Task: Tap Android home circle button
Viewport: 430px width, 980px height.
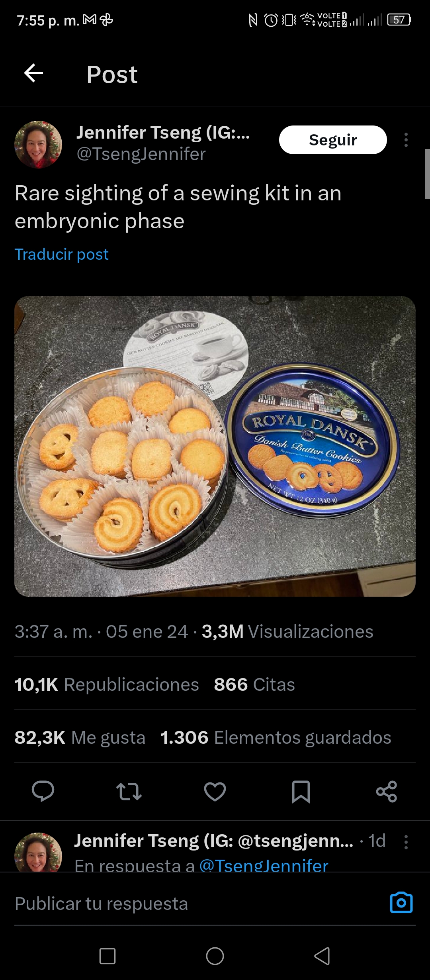Action: 215,956
